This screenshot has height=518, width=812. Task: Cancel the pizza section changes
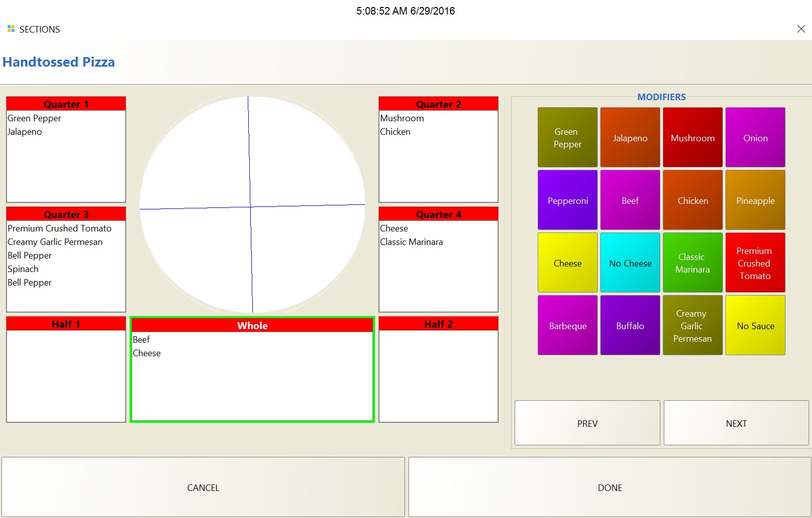coord(203,487)
